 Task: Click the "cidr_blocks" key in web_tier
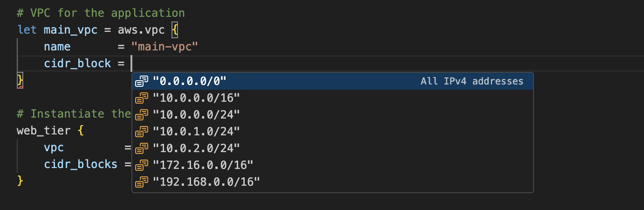(x=81, y=164)
